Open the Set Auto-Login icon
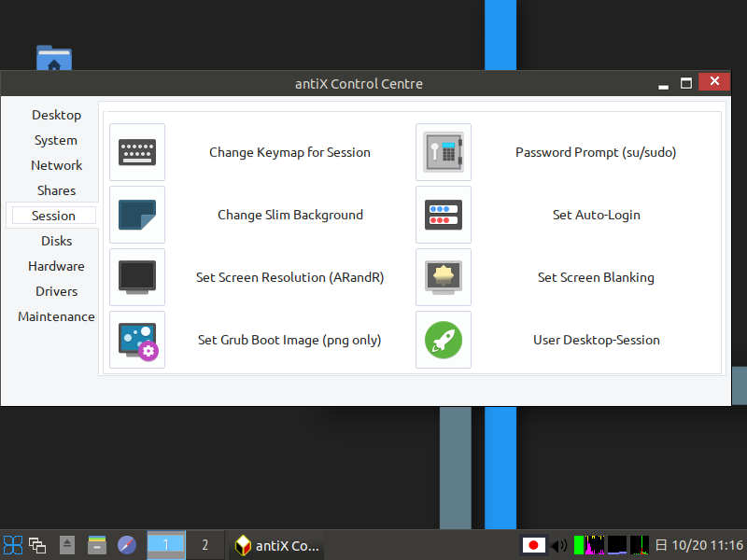The height and width of the screenshot is (560, 747). pyautogui.click(x=444, y=215)
